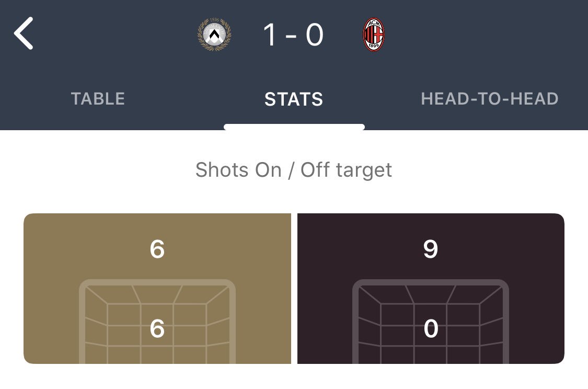The height and width of the screenshot is (389, 588).
Task: Click the white underline beneath STATS
Action: click(294, 127)
